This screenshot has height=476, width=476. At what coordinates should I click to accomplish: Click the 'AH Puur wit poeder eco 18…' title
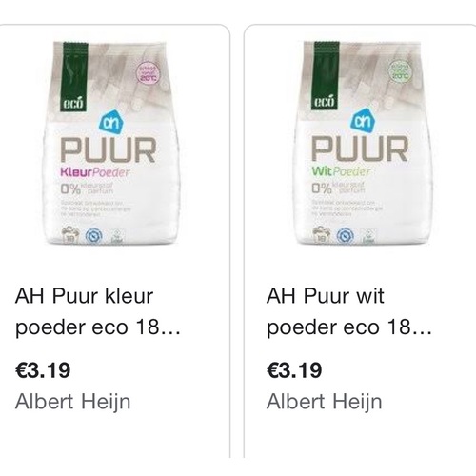coord(349,311)
